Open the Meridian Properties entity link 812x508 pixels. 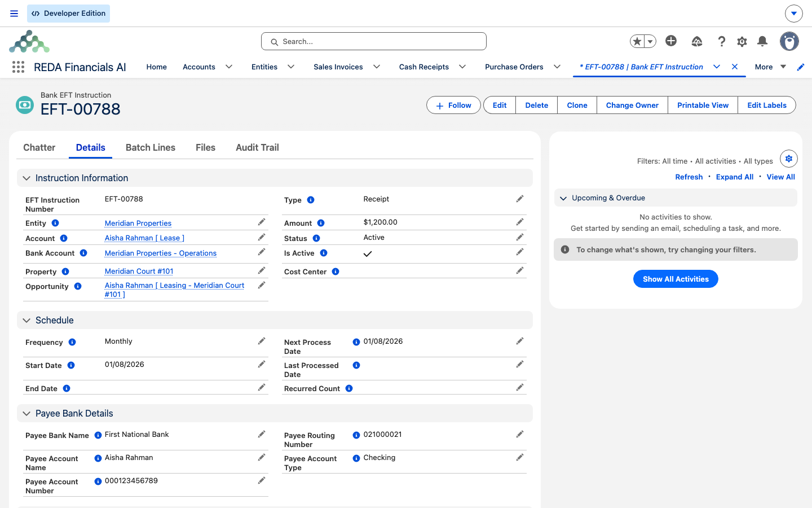pos(138,223)
